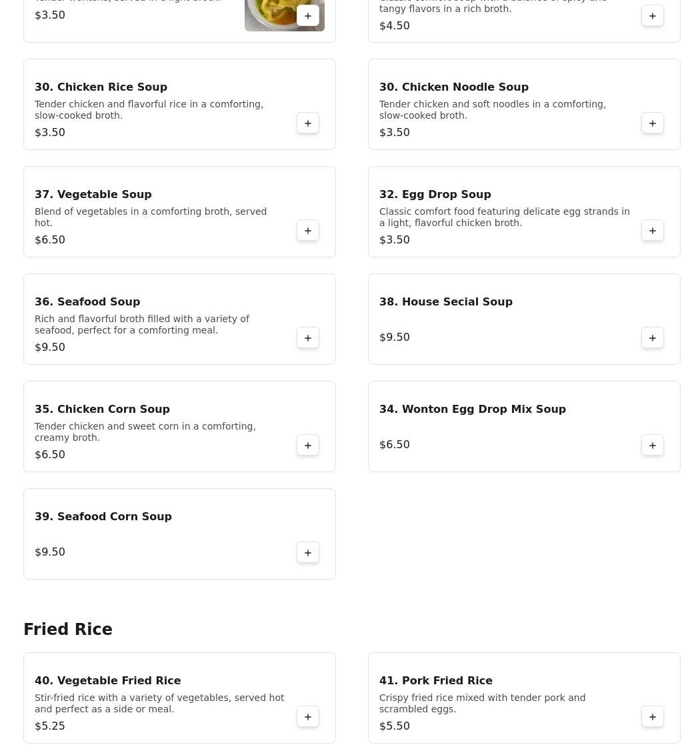Add Vegetable Fried Rice to order
700x745 pixels.
(308, 716)
